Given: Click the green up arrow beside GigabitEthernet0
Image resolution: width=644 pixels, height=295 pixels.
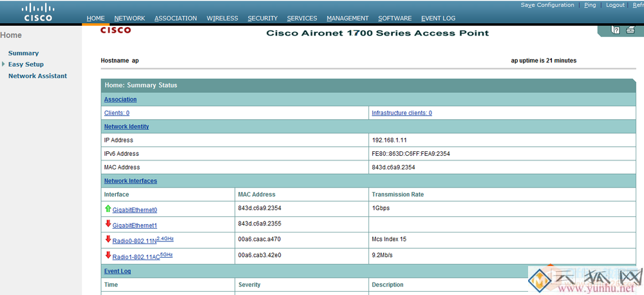Looking at the screenshot, I should point(108,209).
